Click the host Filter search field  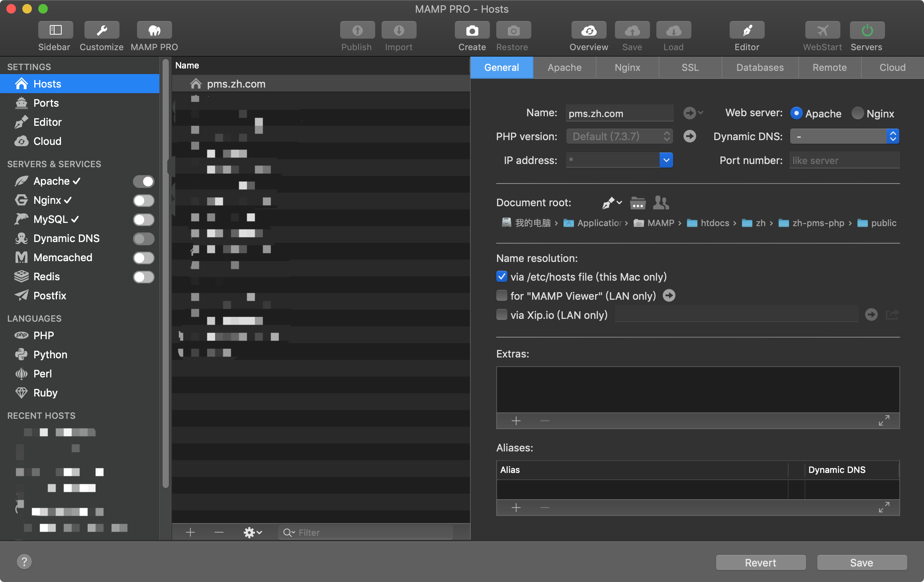click(x=370, y=532)
